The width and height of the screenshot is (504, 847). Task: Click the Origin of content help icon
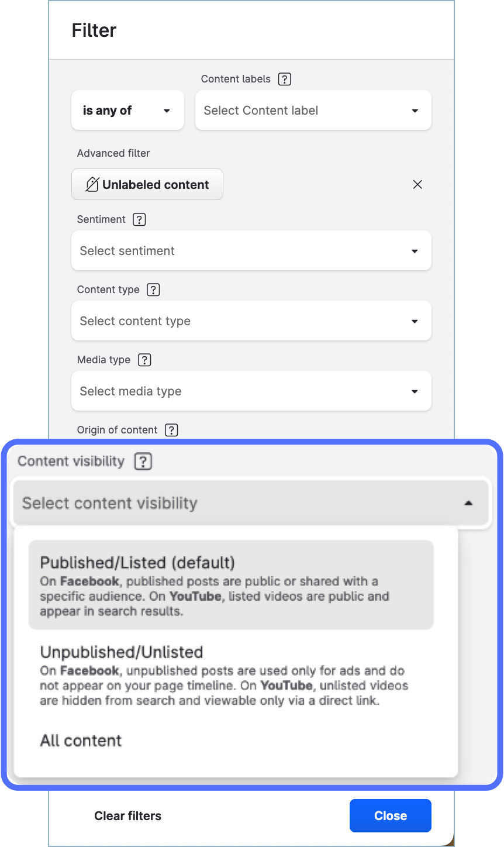171,430
